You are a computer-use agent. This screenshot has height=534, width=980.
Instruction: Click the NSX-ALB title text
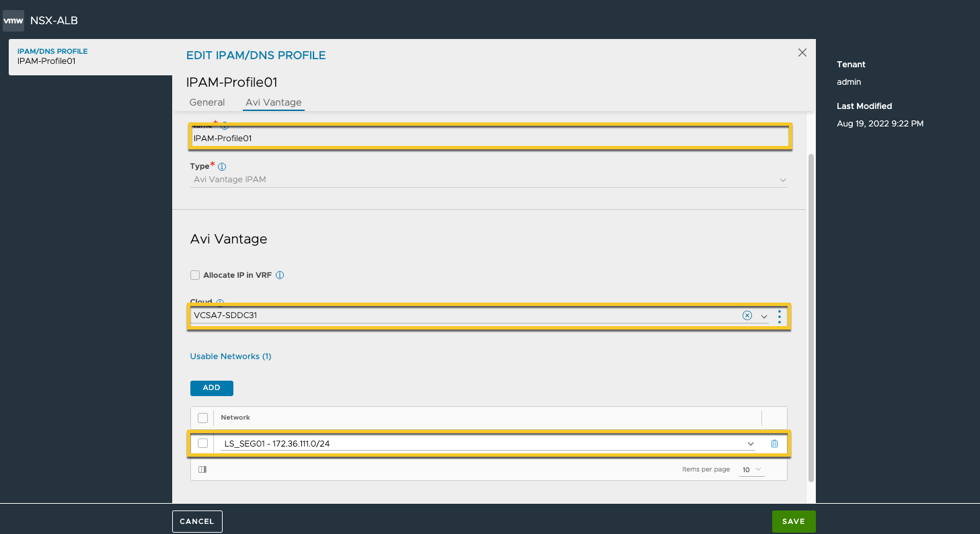coord(54,20)
